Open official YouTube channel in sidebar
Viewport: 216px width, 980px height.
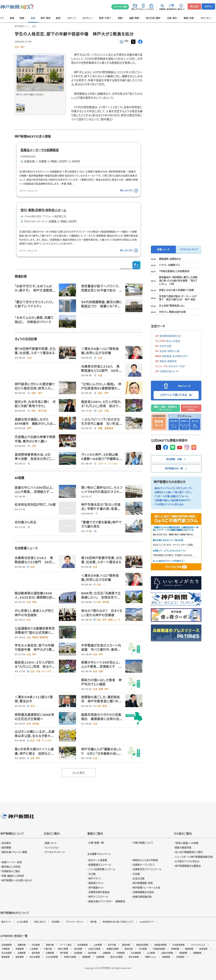click(179, 447)
